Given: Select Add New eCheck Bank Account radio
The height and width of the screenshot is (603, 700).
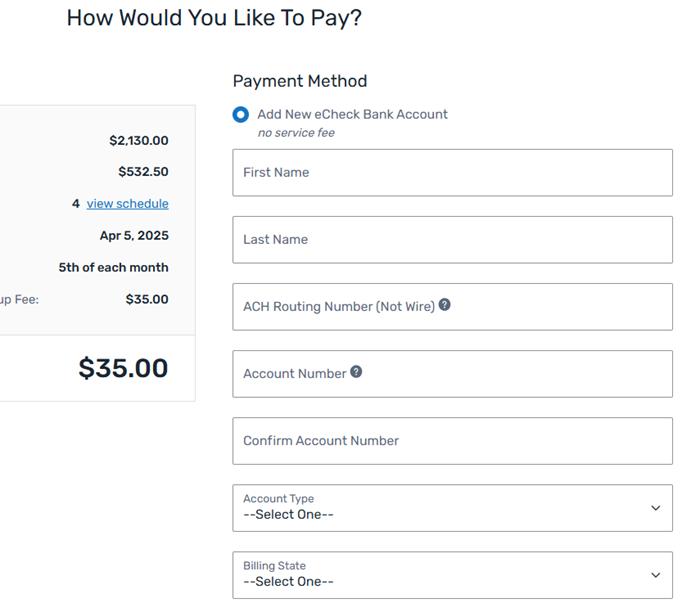Looking at the screenshot, I should [x=240, y=115].
